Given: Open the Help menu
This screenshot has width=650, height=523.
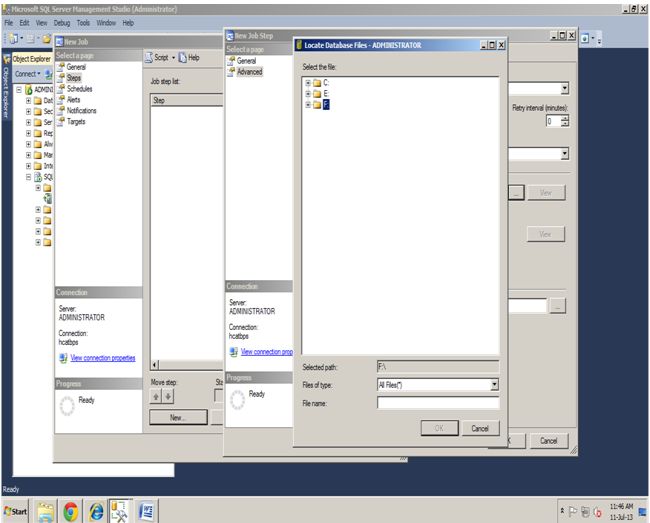Looking at the screenshot, I should (x=128, y=23).
